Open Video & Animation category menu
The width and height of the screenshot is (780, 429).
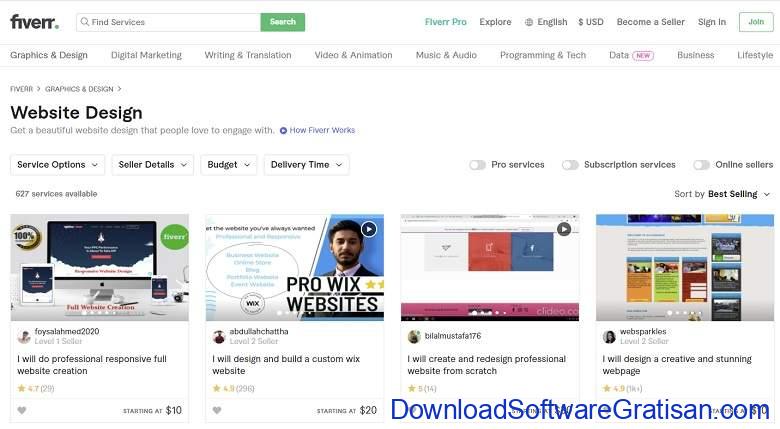coord(353,55)
